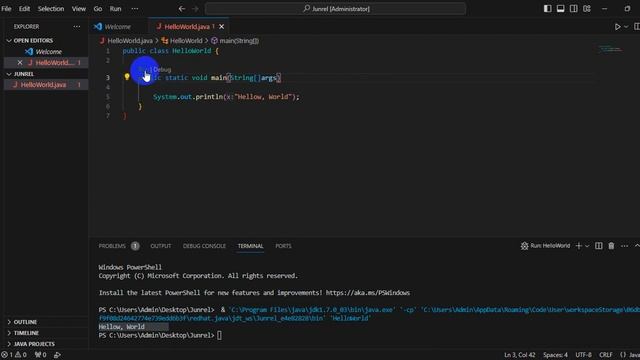Open errors and warnings status indicator
Image resolution: width=640 pixels, height=360 pixels.
tap(14, 355)
